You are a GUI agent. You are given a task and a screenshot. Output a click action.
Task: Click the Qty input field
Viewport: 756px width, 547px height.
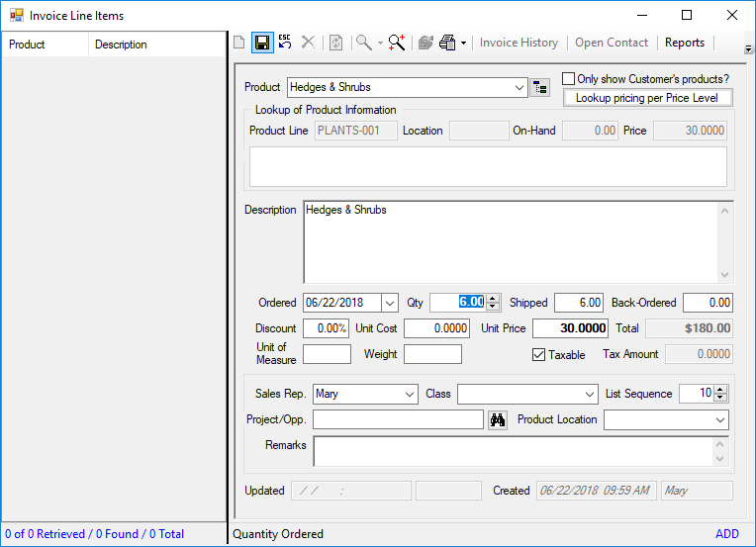click(x=458, y=303)
